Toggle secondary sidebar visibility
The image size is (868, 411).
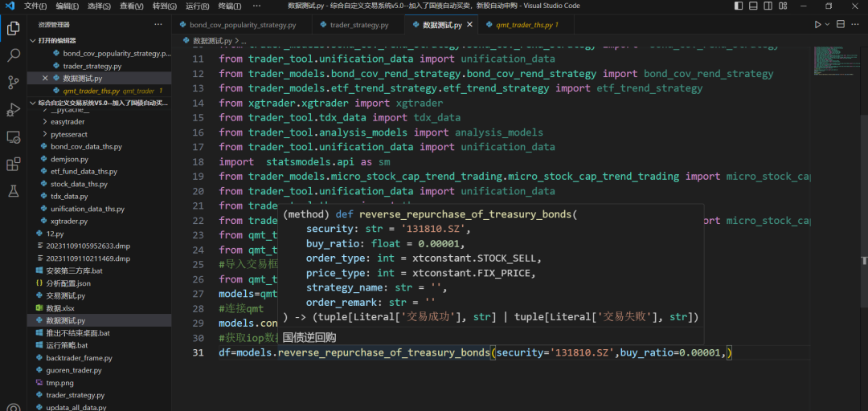(767, 6)
